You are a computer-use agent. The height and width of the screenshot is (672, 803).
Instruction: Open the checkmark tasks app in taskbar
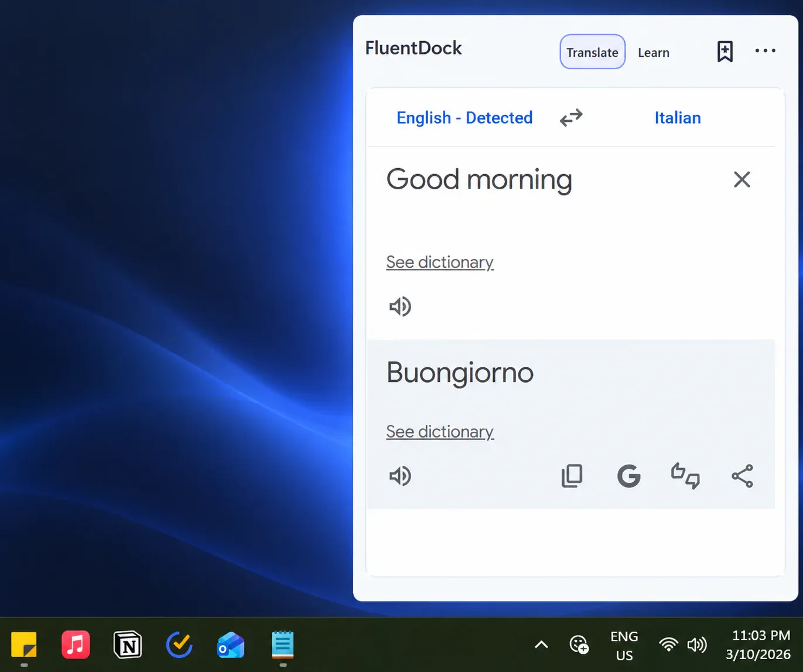(179, 645)
